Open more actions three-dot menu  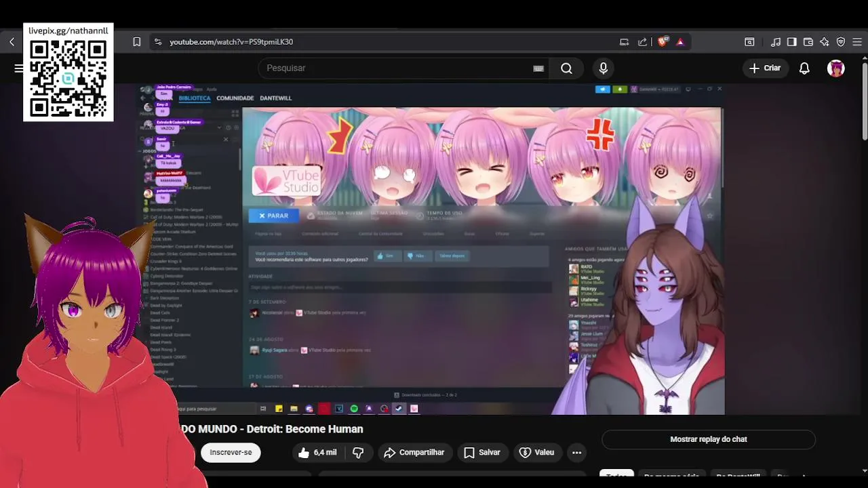pyautogui.click(x=576, y=452)
